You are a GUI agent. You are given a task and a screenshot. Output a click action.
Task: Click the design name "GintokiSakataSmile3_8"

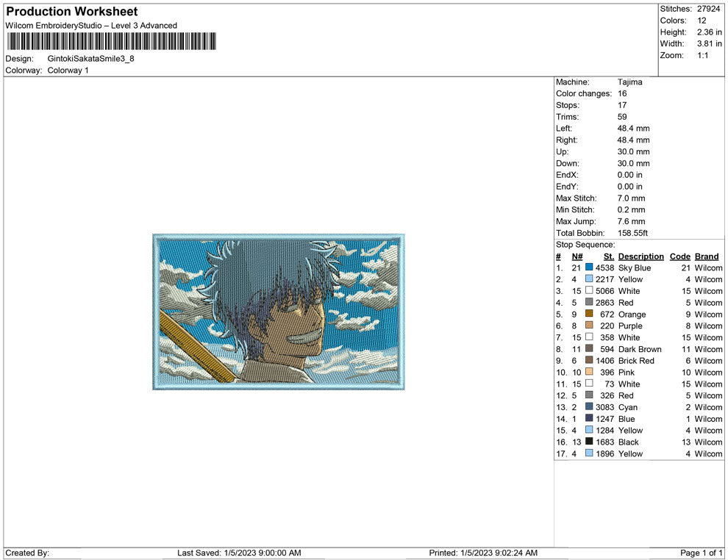click(x=91, y=59)
